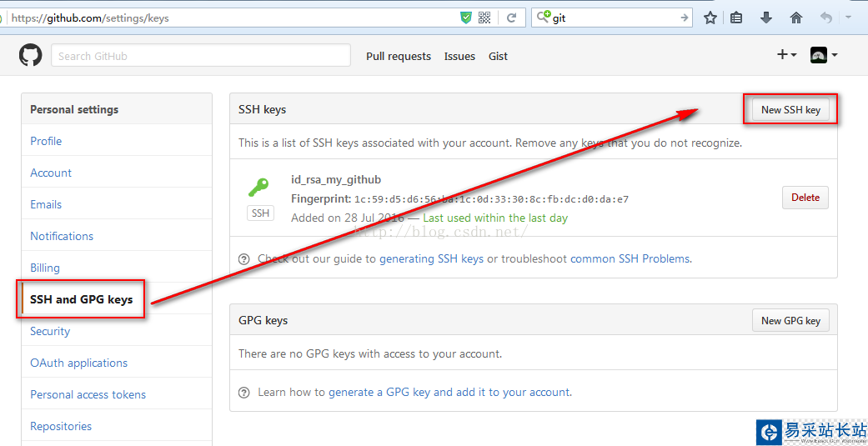This screenshot has height=446, width=868.
Task: Click the key fingerprint value
Action: (492, 199)
